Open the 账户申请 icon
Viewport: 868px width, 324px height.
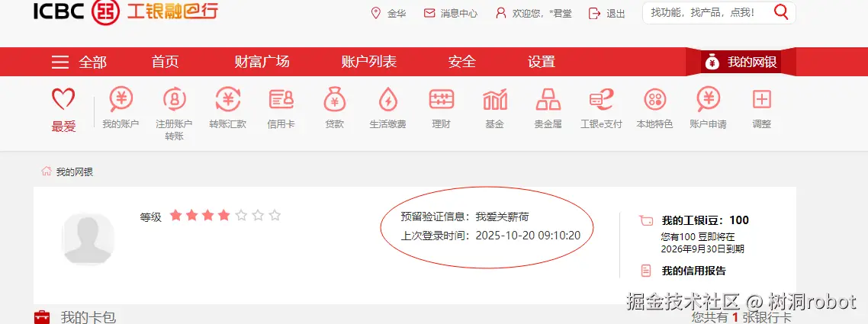[708, 100]
